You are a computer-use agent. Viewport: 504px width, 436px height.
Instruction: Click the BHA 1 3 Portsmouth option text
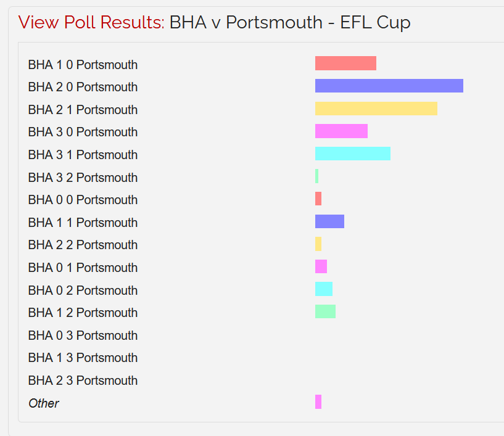(83, 358)
